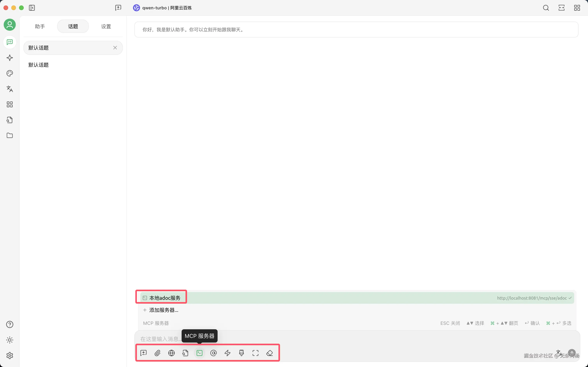
Task: Clear messages with eraser icon
Action: [x=269, y=353]
